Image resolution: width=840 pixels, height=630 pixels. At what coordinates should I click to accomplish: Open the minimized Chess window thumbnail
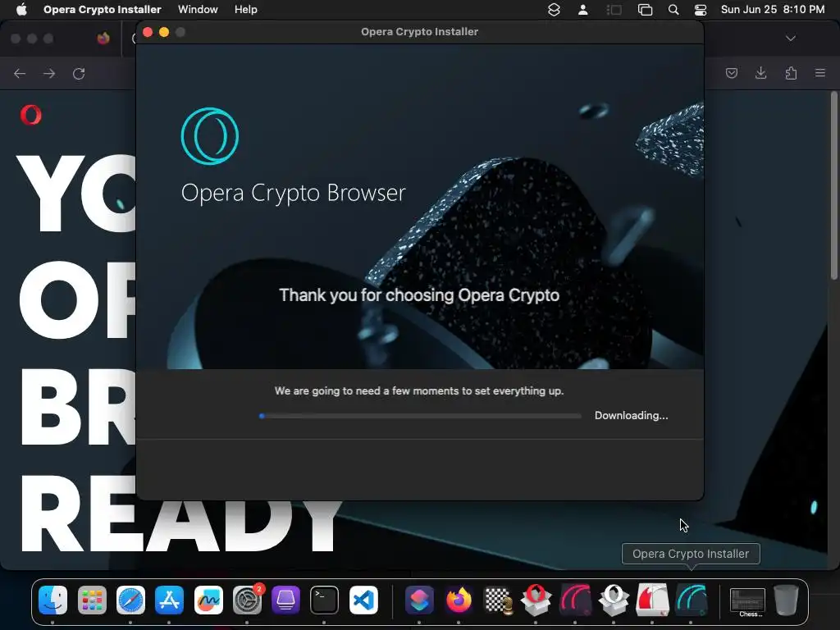pos(748,602)
